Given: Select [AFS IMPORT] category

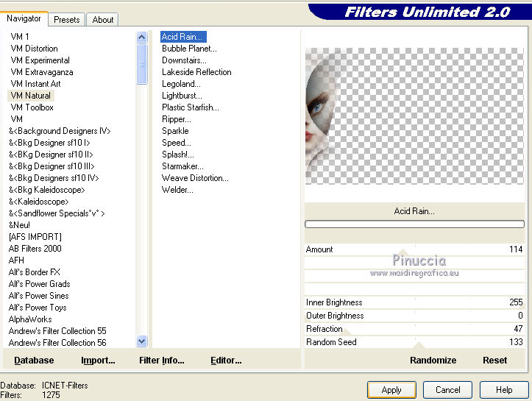Looking at the screenshot, I should (35, 237).
